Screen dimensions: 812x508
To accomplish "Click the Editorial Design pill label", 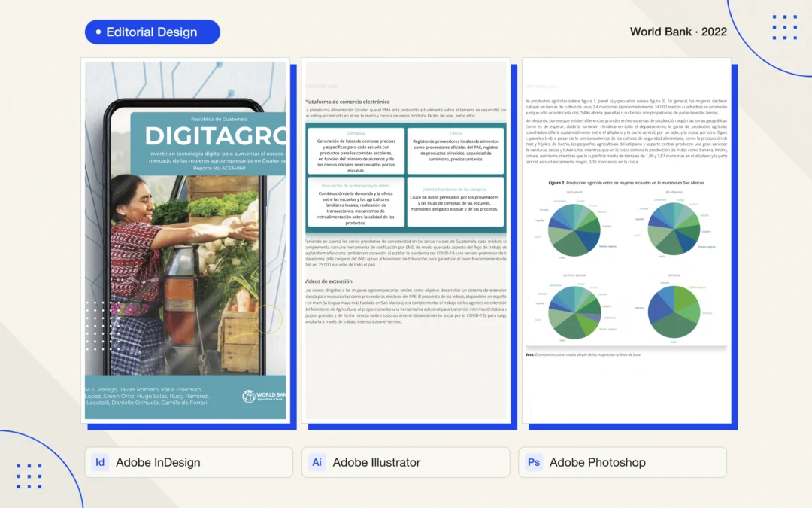I will [152, 32].
